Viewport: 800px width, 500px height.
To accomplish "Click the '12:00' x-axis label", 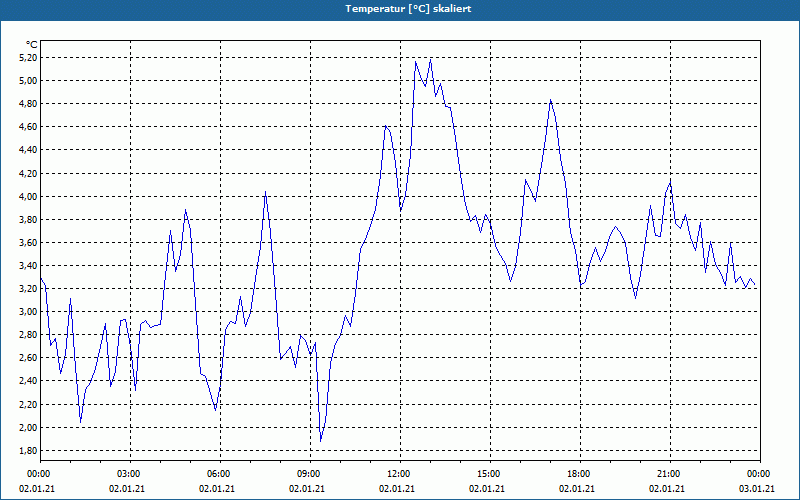I will point(400,474).
